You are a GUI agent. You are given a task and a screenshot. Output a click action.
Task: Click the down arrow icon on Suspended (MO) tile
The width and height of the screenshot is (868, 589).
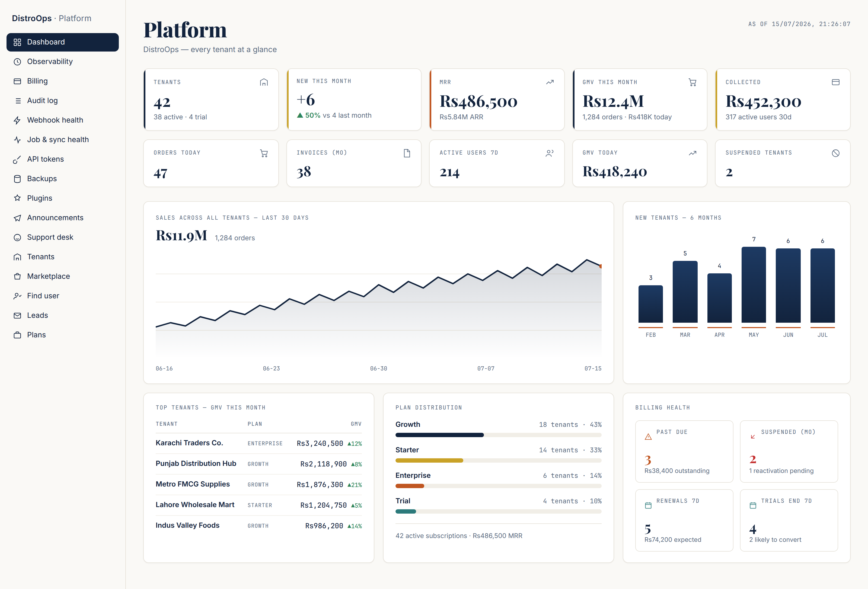coord(753,437)
